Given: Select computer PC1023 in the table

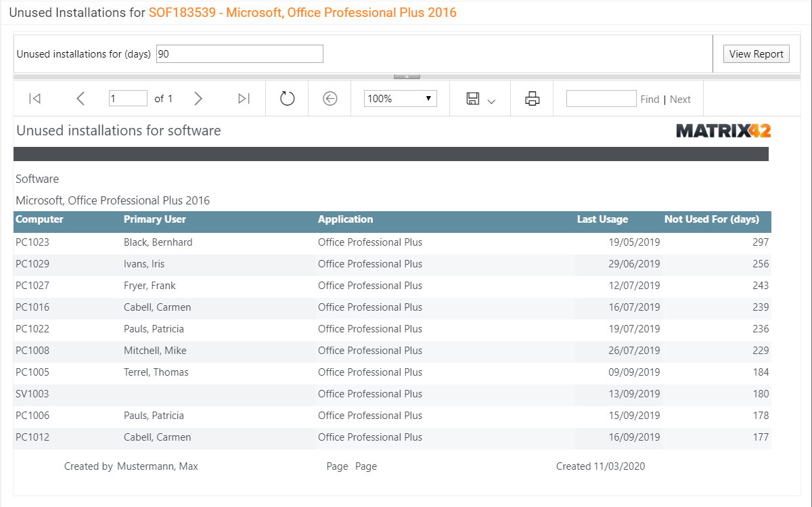Looking at the screenshot, I should (32, 242).
